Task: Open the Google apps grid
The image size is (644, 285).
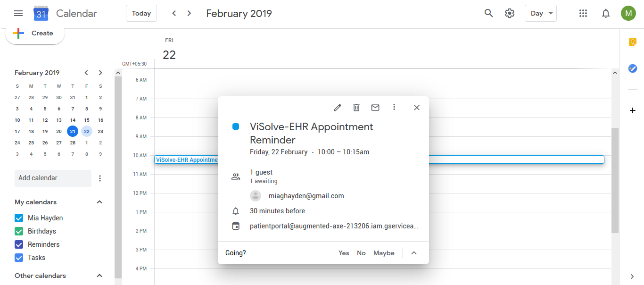Action: (x=583, y=13)
